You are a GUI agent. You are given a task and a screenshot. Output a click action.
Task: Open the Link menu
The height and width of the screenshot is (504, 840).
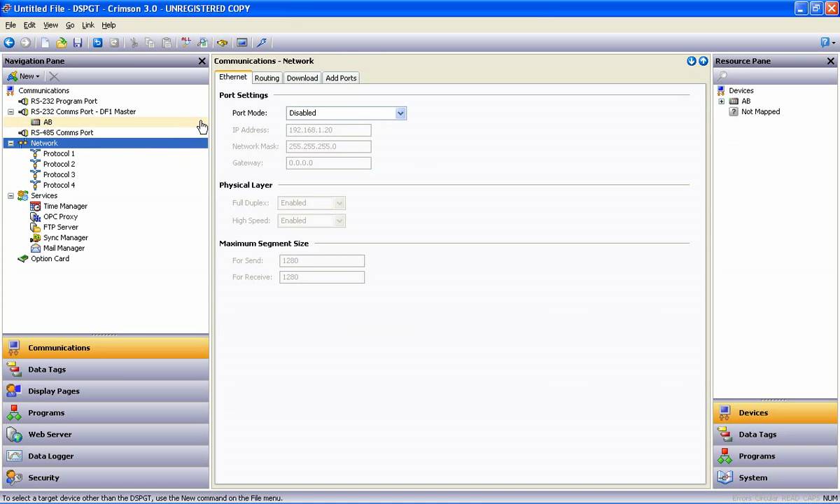(x=88, y=25)
